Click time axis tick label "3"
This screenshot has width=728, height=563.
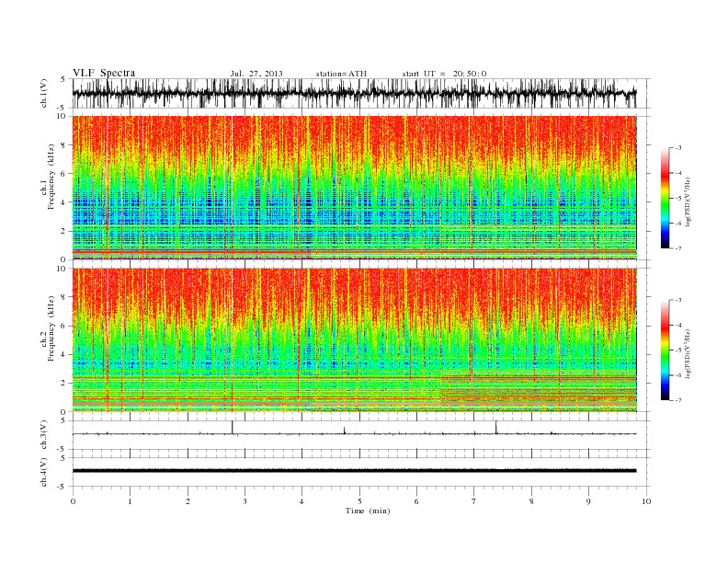click(x=245, y=501)
